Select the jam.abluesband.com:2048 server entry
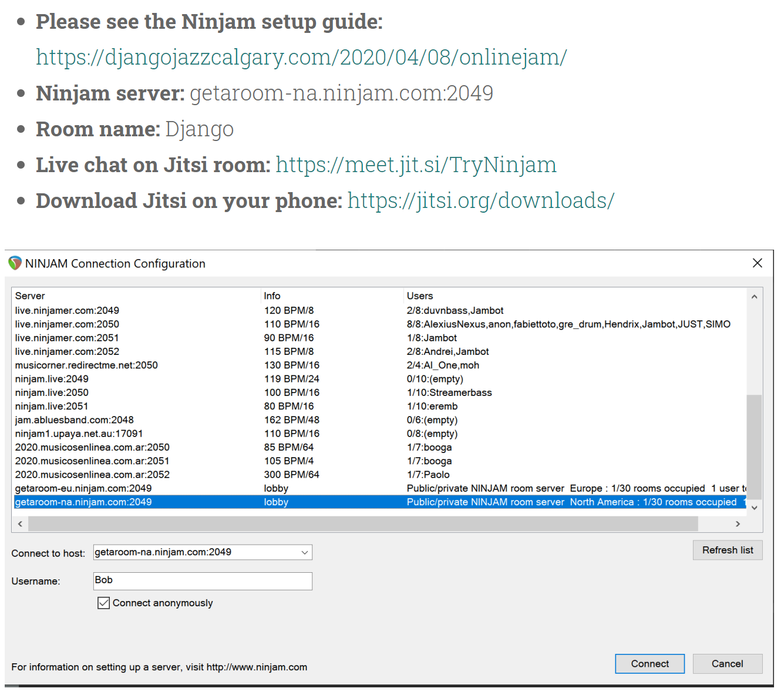Viewport: 784px width, 695px height. pos(75,420)
